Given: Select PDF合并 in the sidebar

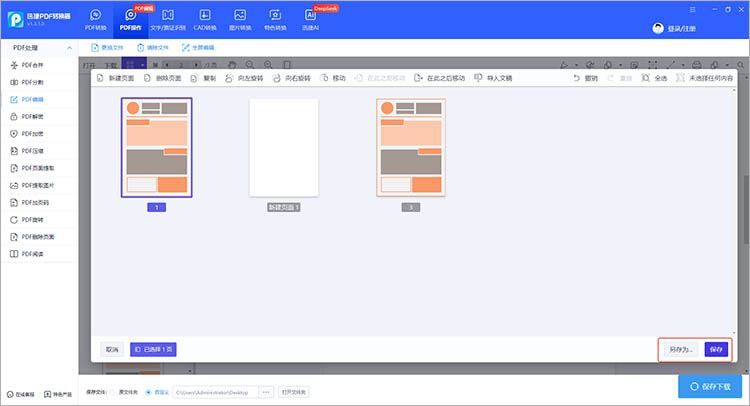Looking at the screenshot, I should [x=33, y=64].
